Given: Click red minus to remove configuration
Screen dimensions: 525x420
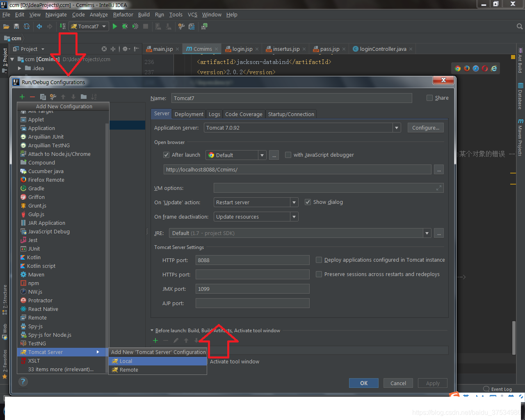Looking at the screenshot, I should [32, 97].
